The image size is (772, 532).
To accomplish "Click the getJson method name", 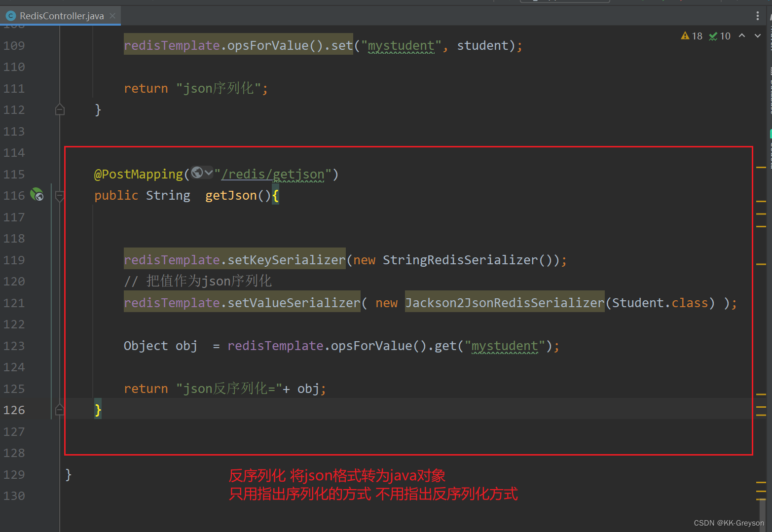I will pyautogui.click(x=231, y=196).
